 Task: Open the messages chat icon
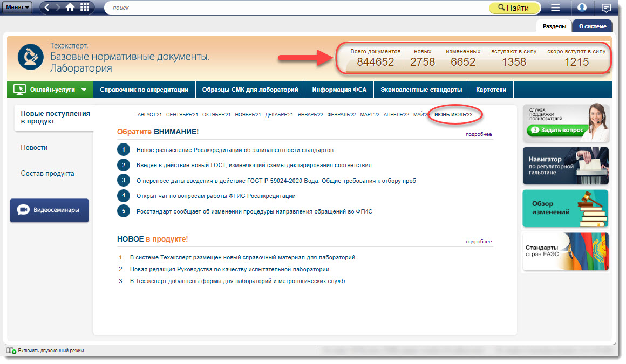(x=606, y=8)
